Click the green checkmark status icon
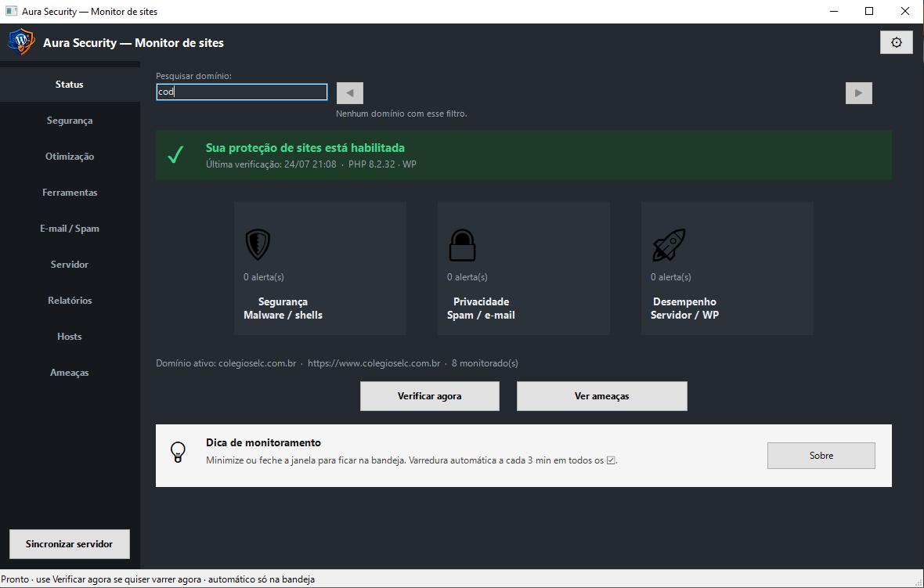This screenshot has height=588, width=924. point(175,154)
